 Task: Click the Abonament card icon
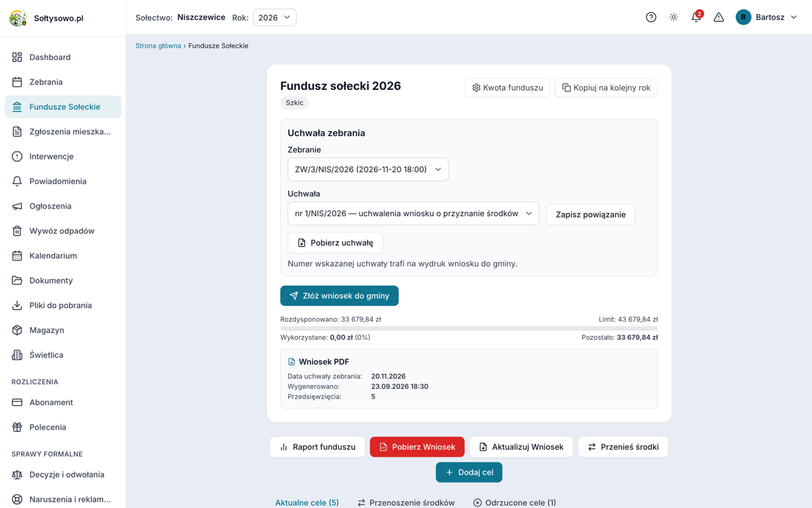pyautogui.click(x=17, y=402)
